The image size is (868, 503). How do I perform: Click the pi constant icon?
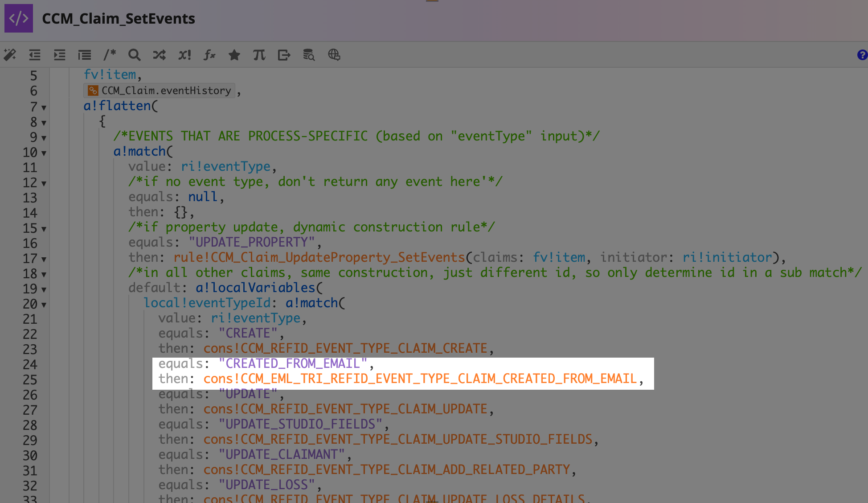(x=259, y=55)
